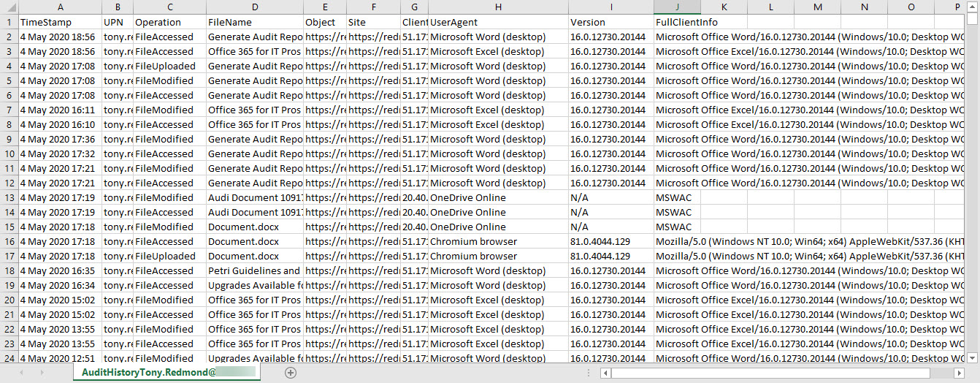Select column I header
980x383 pixels.
[x=610, y=7]
